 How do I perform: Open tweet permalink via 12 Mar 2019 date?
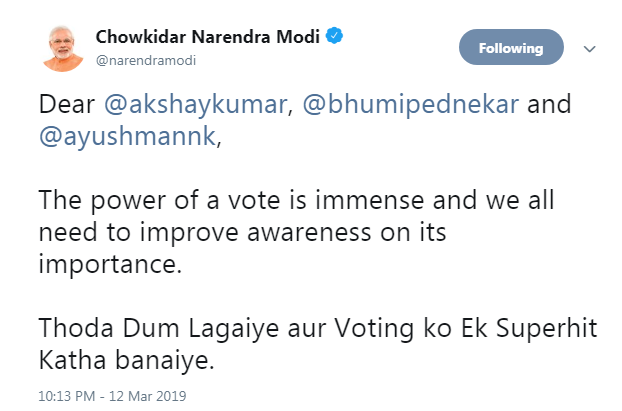click(148, 396)
